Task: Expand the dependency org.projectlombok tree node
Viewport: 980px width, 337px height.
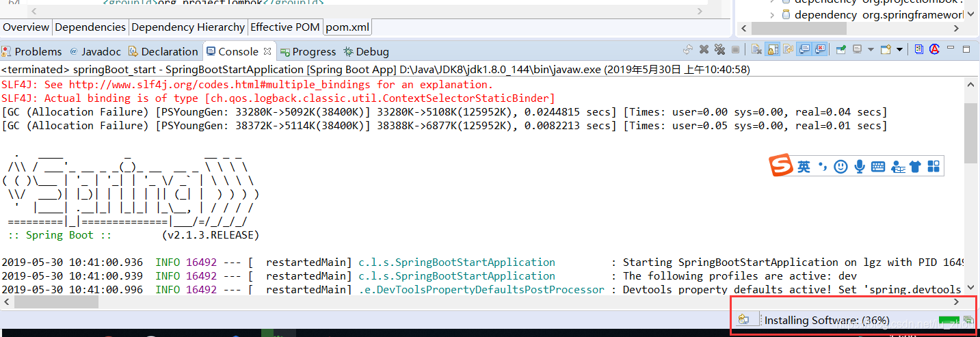Action: [x=772, y=0]
